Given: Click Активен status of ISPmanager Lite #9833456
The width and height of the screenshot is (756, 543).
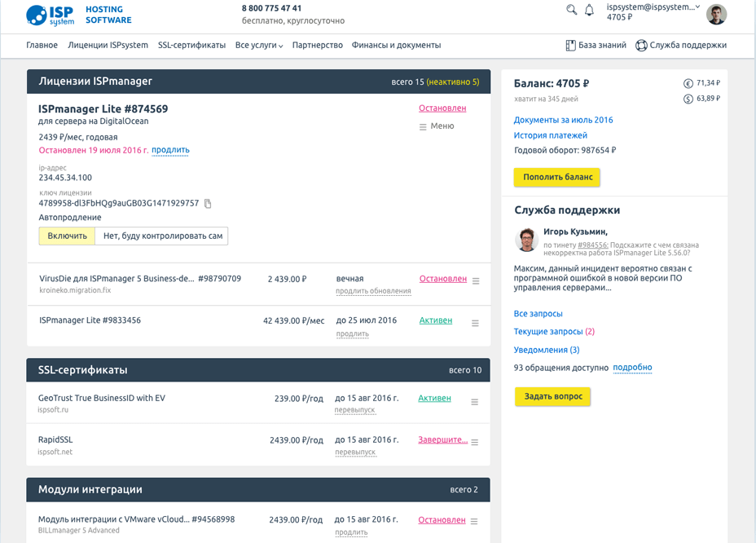Looking at the screenshot, I should (x=436, y=320).
